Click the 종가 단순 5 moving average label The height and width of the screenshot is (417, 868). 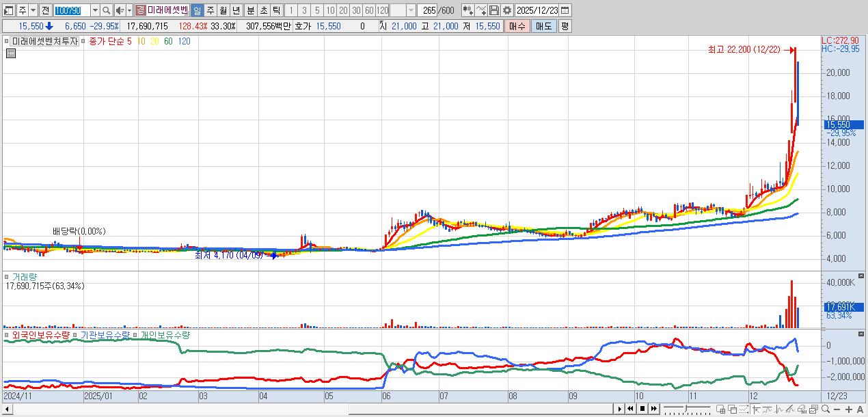click(x=110, y=41)
